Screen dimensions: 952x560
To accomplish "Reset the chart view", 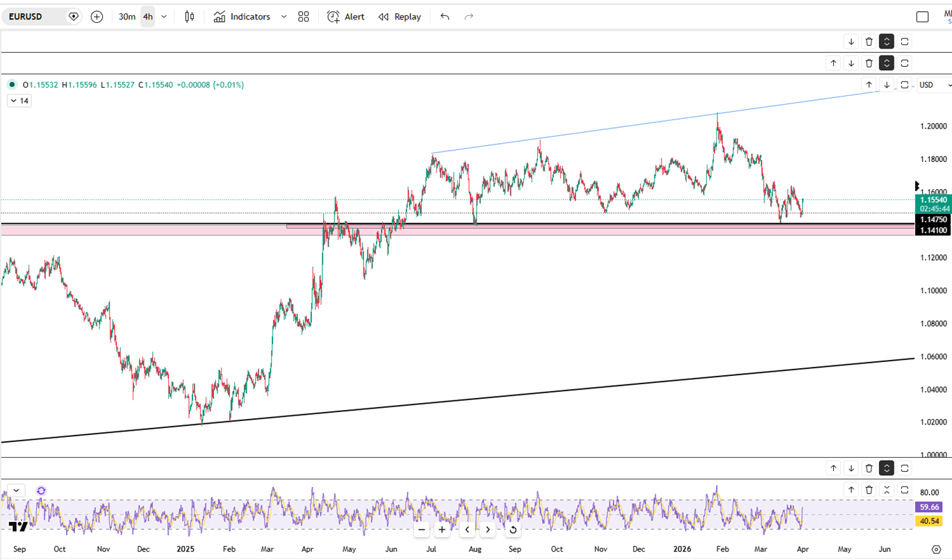I will (x=513, y=529).
